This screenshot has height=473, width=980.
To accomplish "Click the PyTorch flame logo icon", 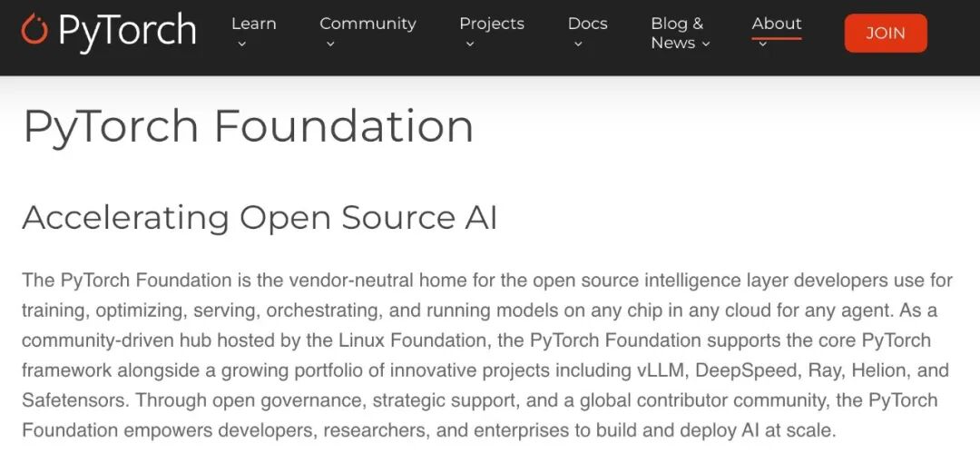I will click(x=34, y=29).
